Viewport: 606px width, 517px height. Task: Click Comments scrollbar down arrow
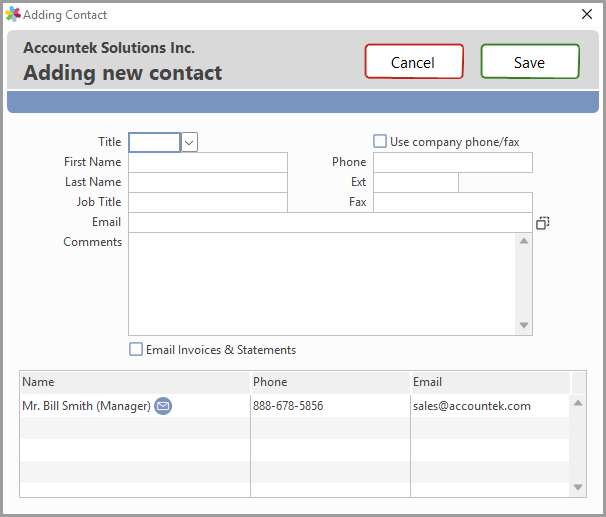coord(524,325)
